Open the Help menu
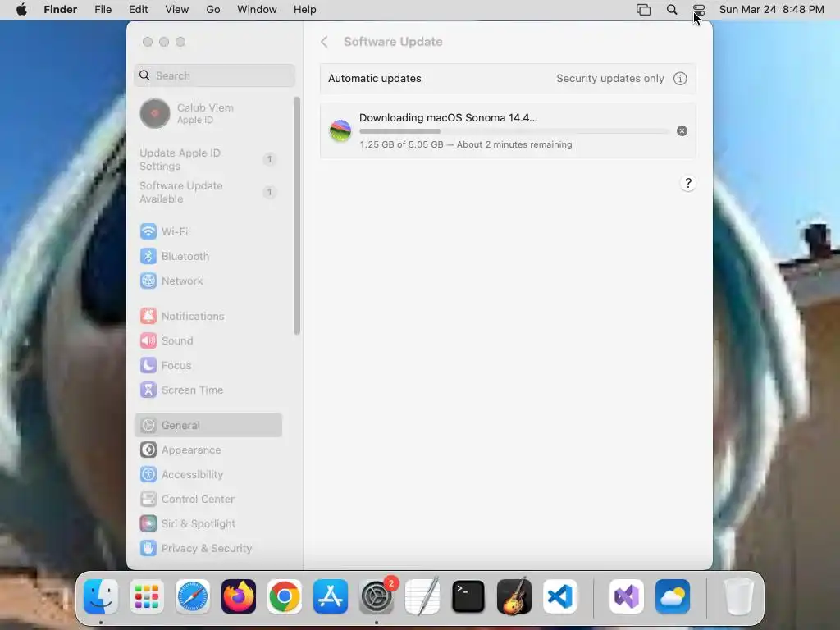Image resolution: width=840 pixels, height=630 pixels. tap(305, 10)
